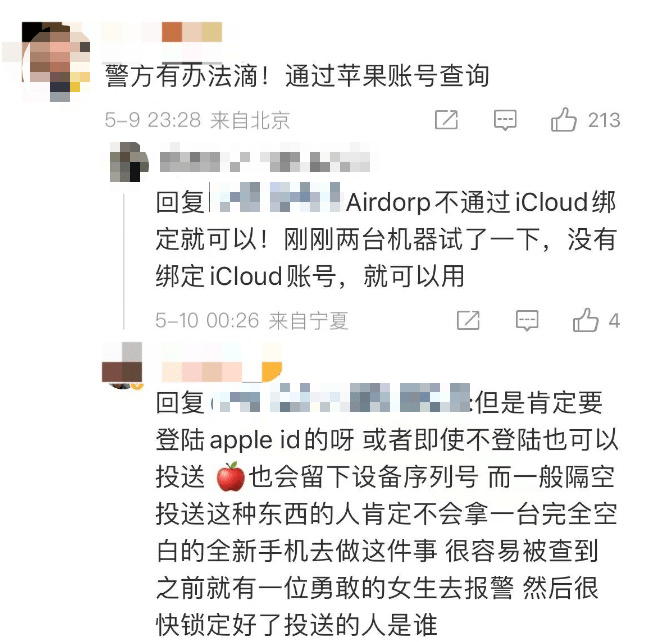The width and height of the screenshot is (646, 642).
Task: Open the third commenter's profile picture
Action: [123, 365]
